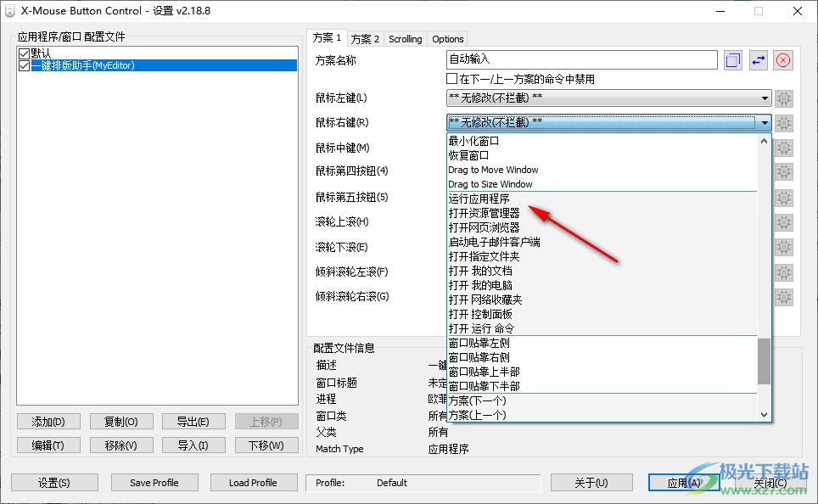Viewport: 818px width, 504px height.
Task: Pick 窗口贴靠左侧 from the list
Action: 602,344
